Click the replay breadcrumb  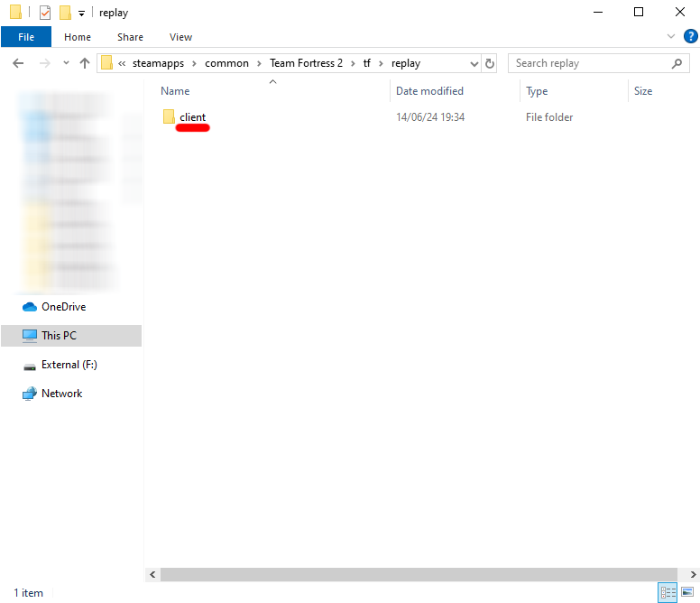click(x=406, y=63)
